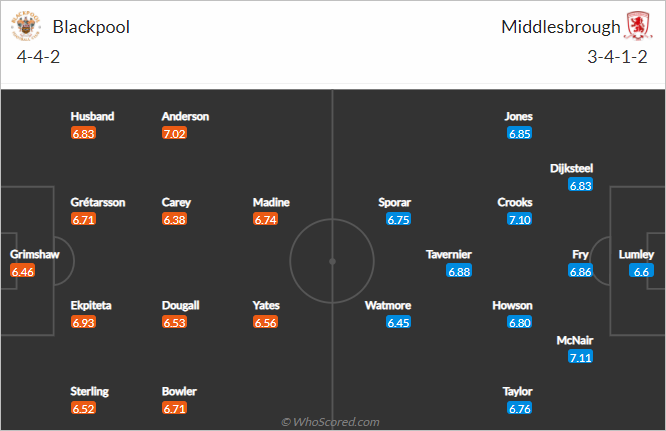This screenshot has width=666, height=431.
Task: Click player name Sporar
Action: 395,203
